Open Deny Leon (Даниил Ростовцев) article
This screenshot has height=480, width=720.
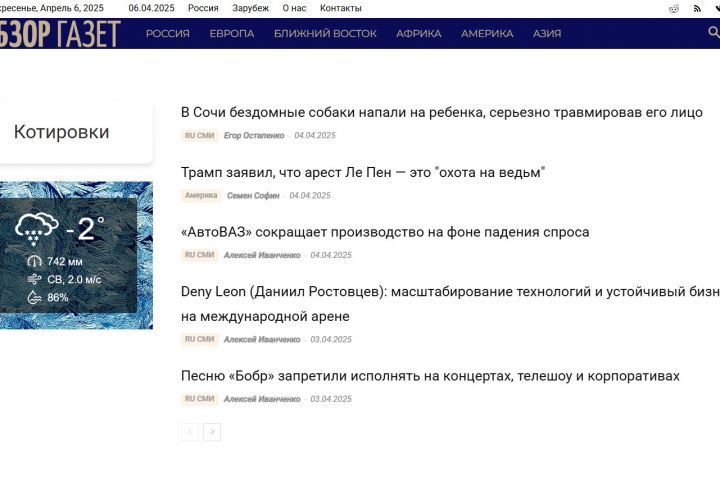tap(450, 304)
